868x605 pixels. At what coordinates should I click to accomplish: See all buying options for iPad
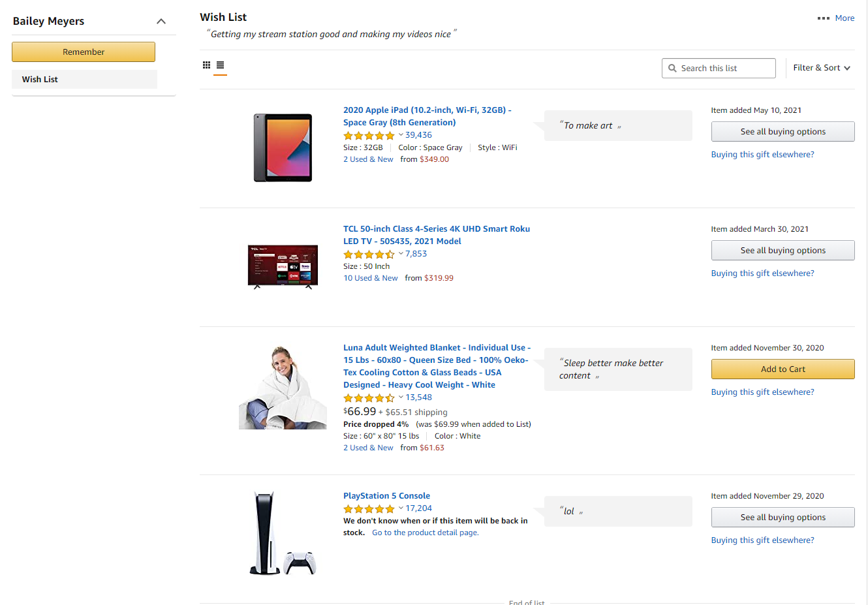point(783,131)
